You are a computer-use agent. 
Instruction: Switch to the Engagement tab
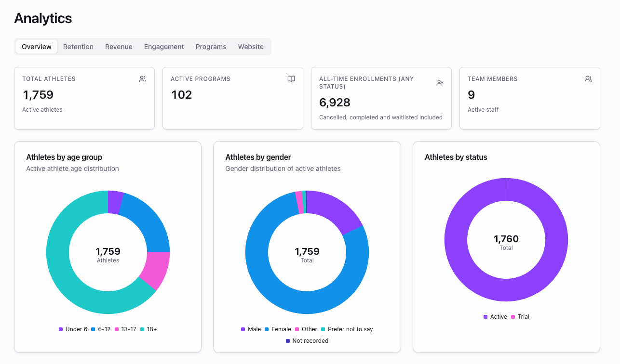tap(164, 47)
